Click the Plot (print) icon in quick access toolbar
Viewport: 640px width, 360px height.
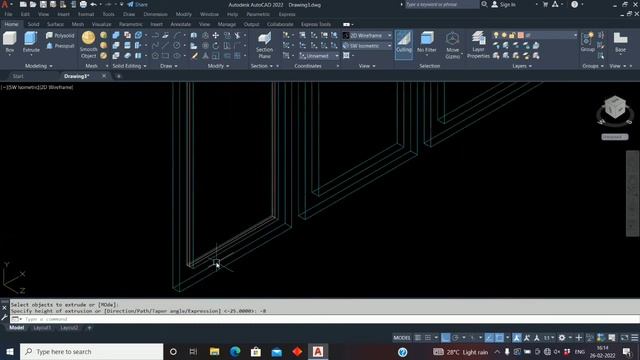tap(83, 4)
